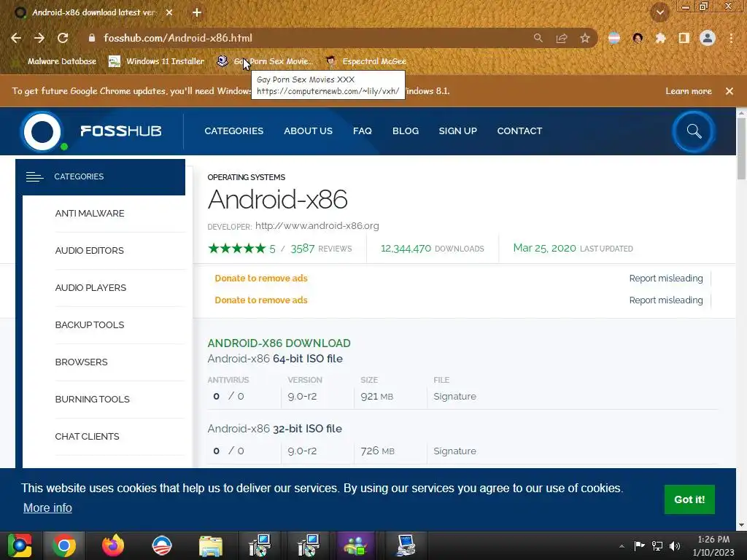Click first Donate to remove ads link
The height and width of the screenshot is (560, 747).
(261, 278)
